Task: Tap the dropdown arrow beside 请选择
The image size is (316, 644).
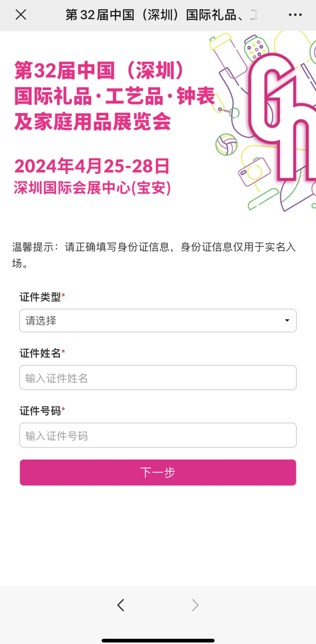Action: coord(287,321)
